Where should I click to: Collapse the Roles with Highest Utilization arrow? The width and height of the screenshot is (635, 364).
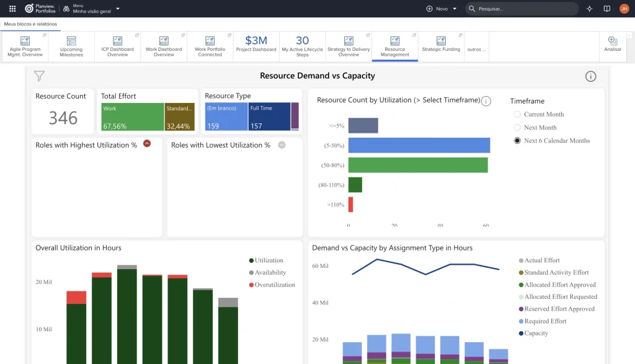tap(147, 143)
